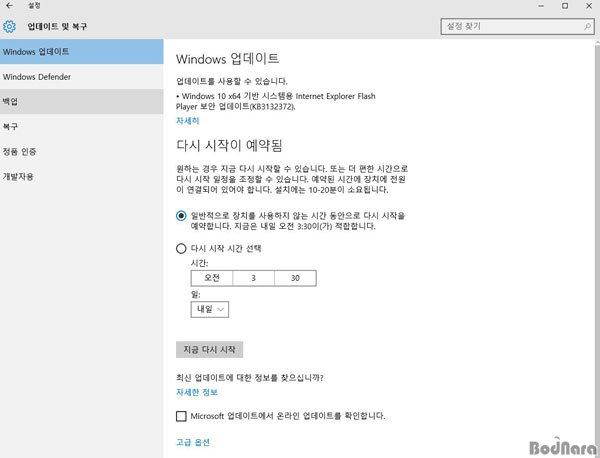Click text 최신 업데이트에 대한 정보를 찾으십니까?
Image resolution: width=600 pixels, height=458 pixels.
(249, 378)
